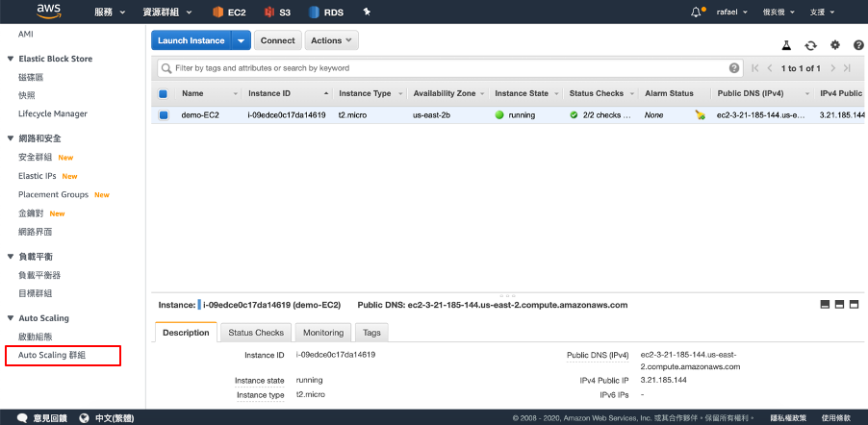Go to previous page of results

tap(770, 68)
